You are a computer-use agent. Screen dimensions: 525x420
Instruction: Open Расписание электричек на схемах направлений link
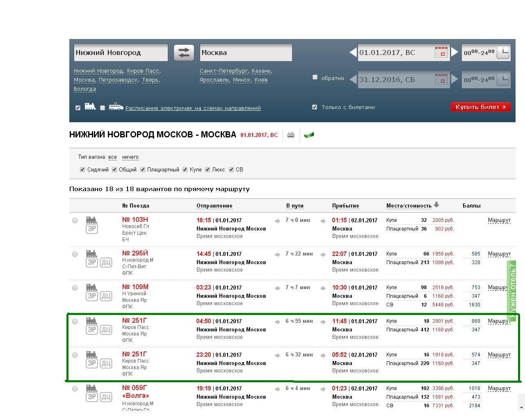193,108
